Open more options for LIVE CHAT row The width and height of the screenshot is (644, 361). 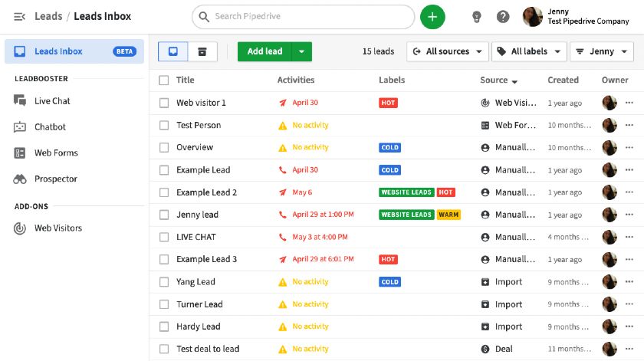629,237
